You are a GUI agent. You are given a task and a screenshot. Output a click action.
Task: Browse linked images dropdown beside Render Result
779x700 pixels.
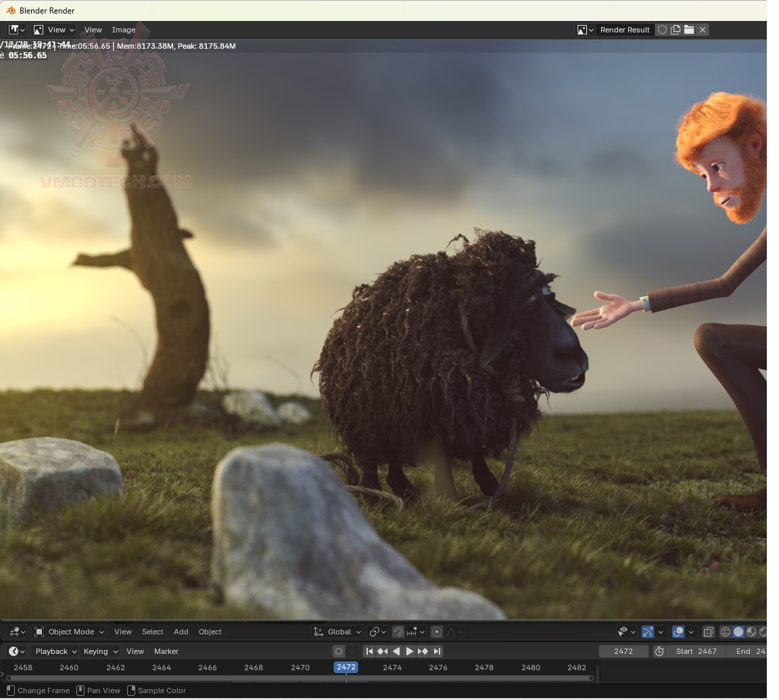(585, 30)
